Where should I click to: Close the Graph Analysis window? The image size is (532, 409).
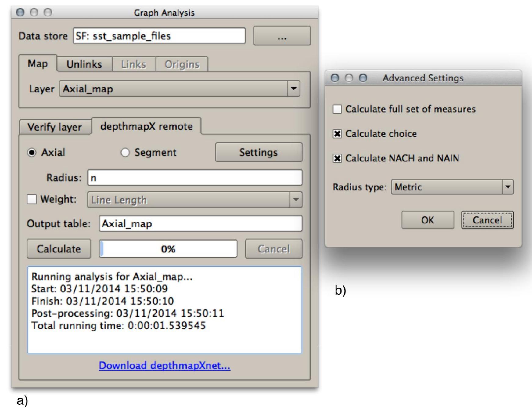coord(20,12)
